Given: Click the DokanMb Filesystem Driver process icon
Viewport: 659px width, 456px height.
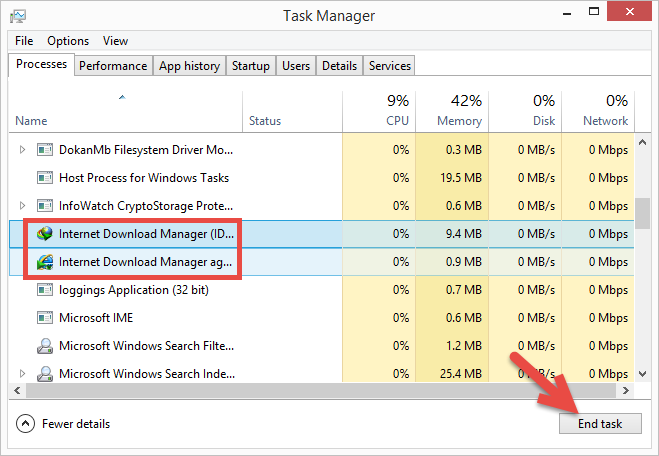Looking at the screenshot, I should (x=45, y=150).
